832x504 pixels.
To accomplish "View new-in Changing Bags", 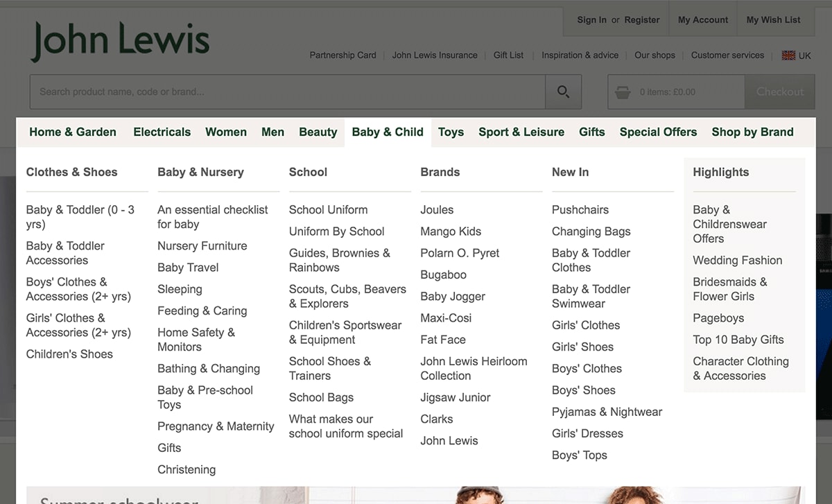I will pyautogui.click(x=591, y=232).
